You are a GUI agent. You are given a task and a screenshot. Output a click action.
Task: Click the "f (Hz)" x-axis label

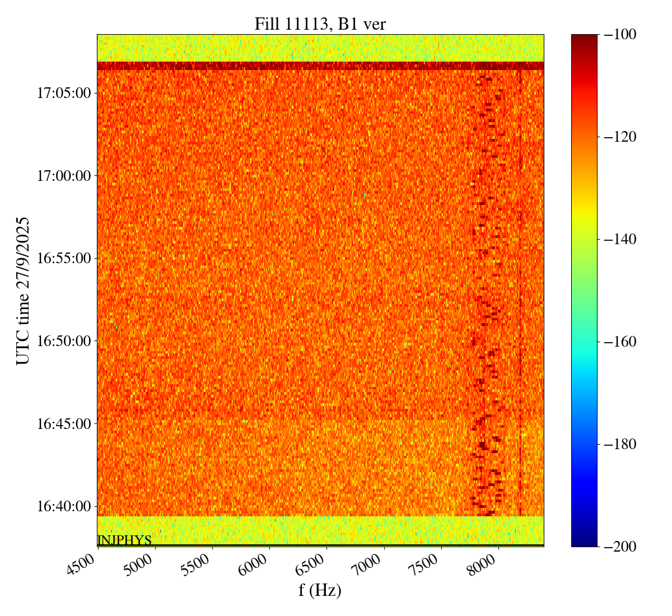pyautogui.click(x=320, y=590)
